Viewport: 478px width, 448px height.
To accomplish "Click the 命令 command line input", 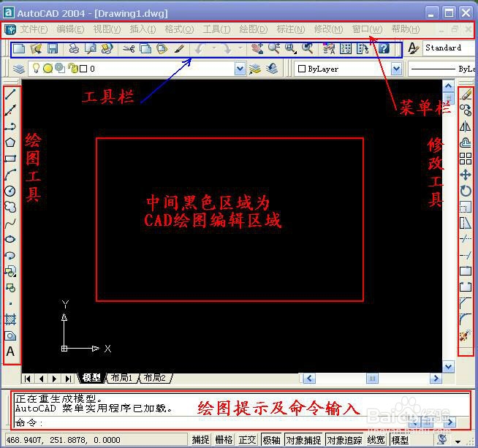I will (210, 422).
